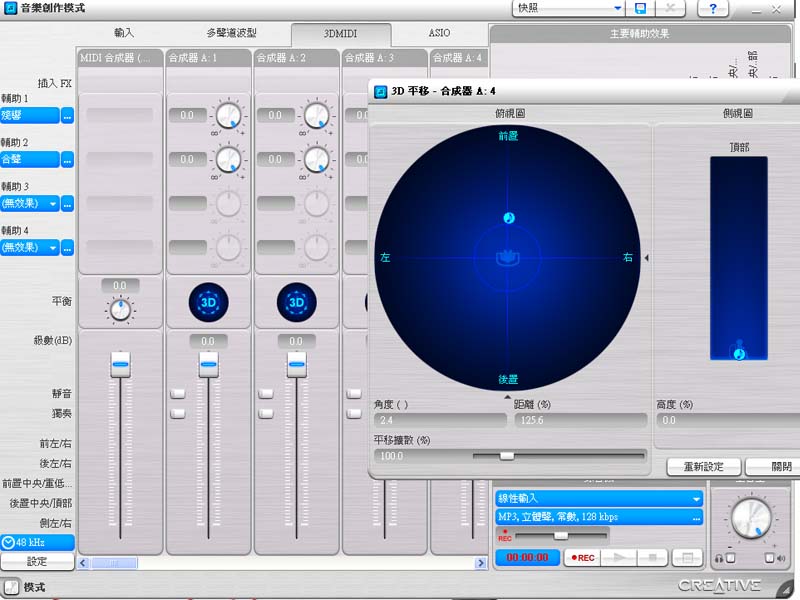Click the 角度 value field 2.4
This screenshot has width=800, height=600.
point(440,420)
